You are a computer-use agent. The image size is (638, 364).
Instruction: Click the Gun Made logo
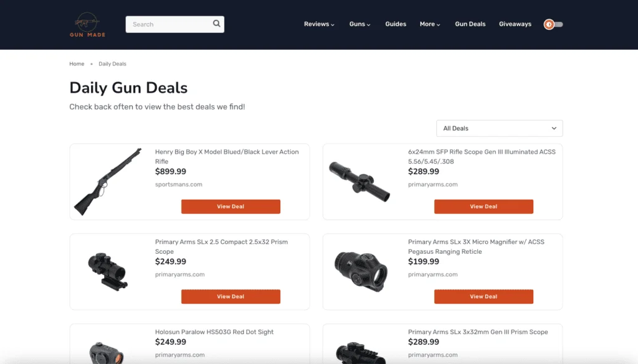coord(86,25)
